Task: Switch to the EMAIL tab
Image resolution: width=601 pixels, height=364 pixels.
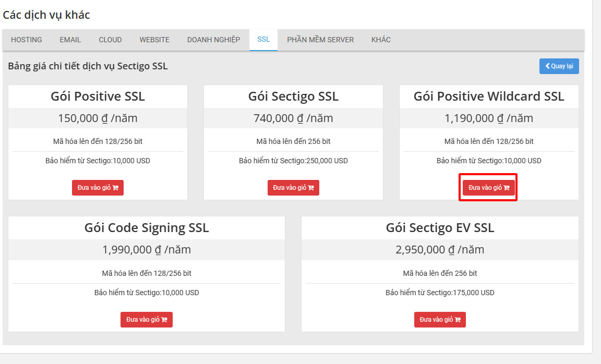Action: [x=70, y=40]
